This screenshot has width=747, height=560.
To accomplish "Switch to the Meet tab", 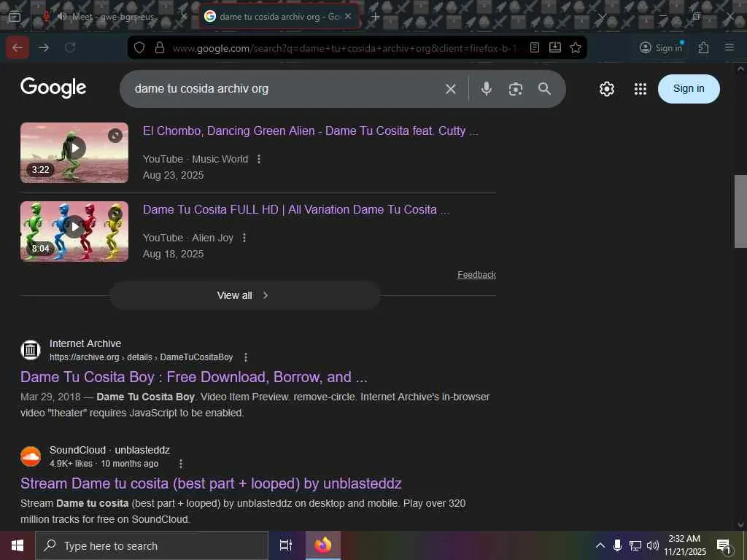I will pyautogui.click(x=113, y=17).
